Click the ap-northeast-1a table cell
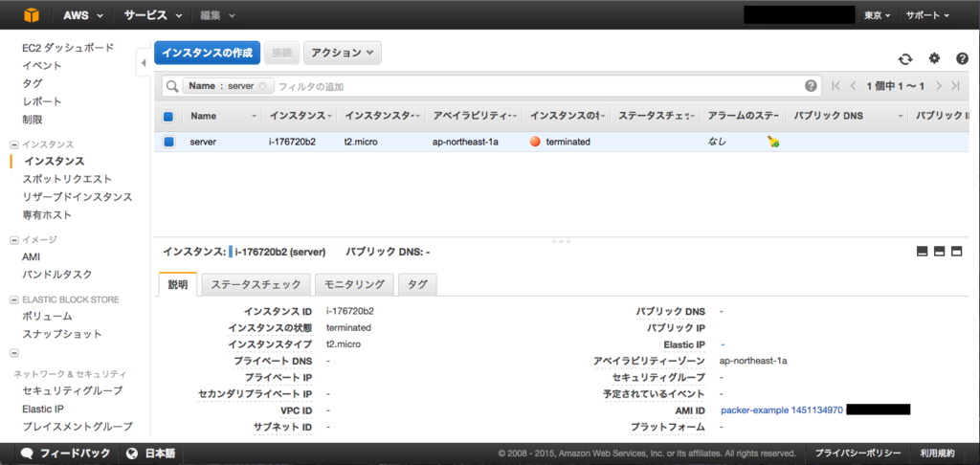980x465 pixels. [x=465, y=142]
